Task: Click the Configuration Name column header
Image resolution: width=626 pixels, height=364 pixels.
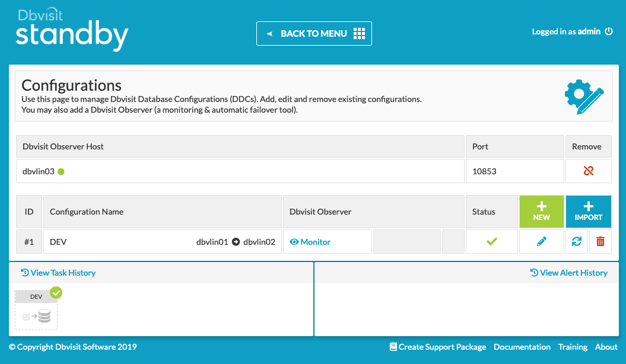Action: (x=163, y=212)
